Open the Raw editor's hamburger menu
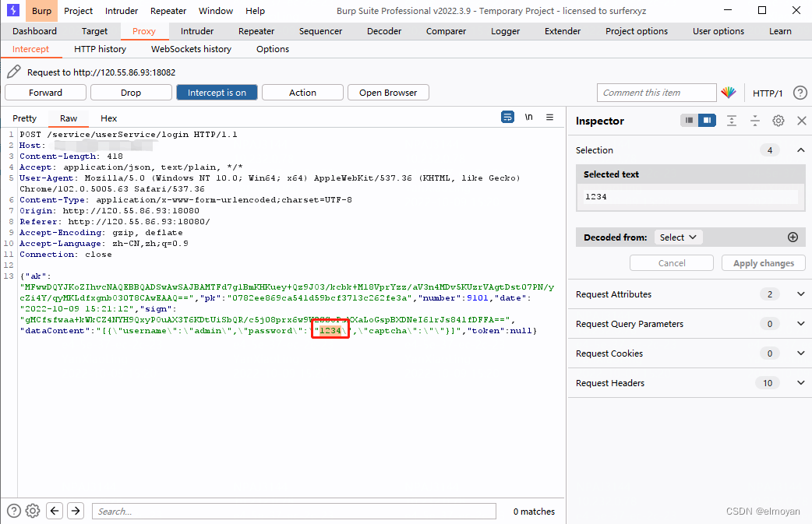The image size is (812, 524). (x=549, y=116)
